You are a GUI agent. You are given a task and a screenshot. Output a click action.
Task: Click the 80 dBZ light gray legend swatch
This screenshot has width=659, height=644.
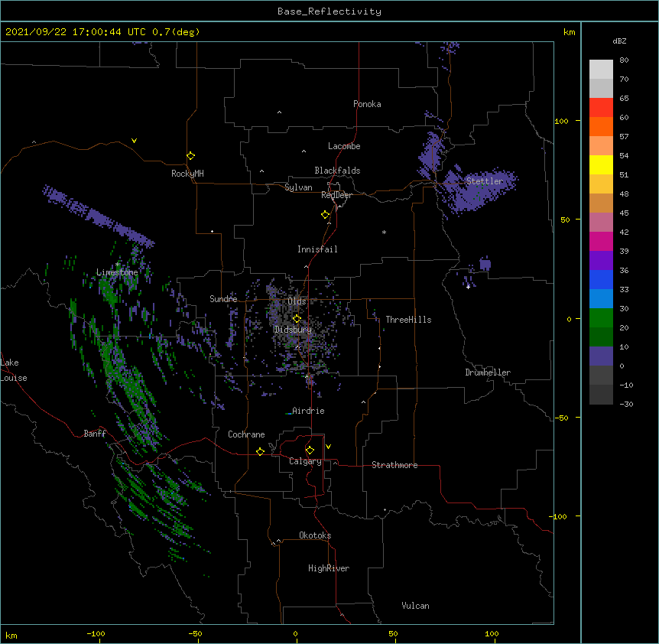[x=601, y=70]
